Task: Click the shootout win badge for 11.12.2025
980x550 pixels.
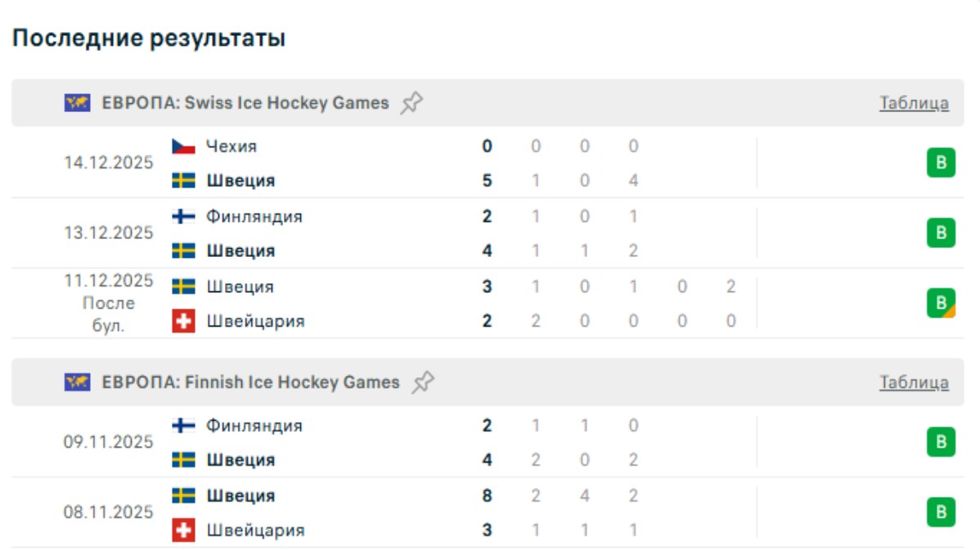Action: 941,304
